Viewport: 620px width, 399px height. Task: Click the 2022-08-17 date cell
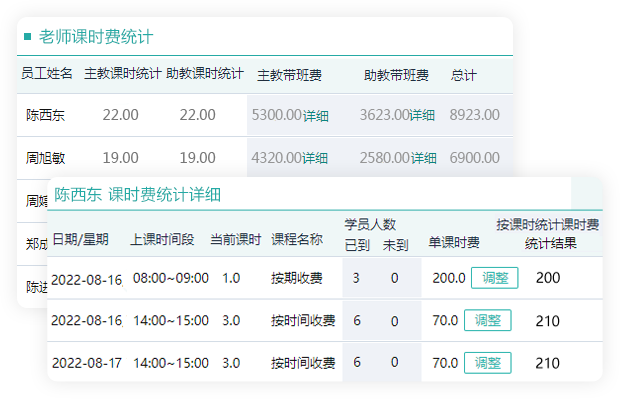[x=87, y=363]
